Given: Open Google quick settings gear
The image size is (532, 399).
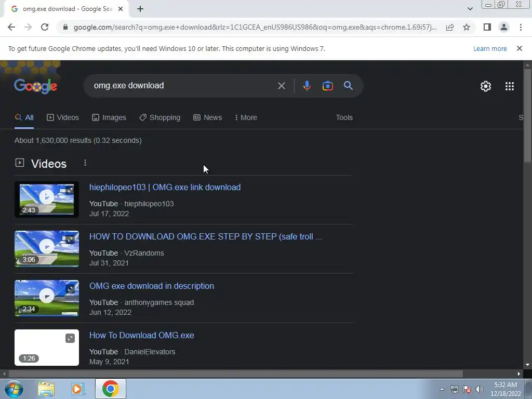Looking at the screenshot, I should tap(486, 86).
